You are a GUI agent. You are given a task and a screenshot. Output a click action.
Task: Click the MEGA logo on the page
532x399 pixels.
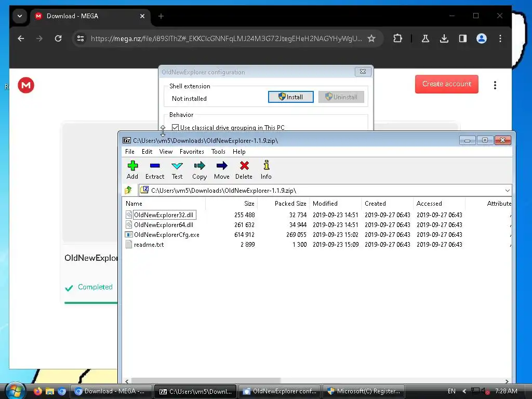[26, 85]
